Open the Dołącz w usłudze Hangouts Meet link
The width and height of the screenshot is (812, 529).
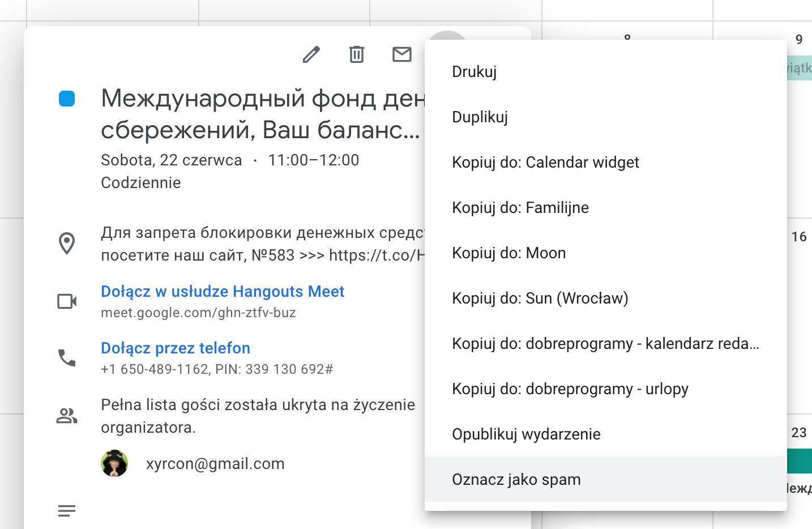(x=223, y=292)
